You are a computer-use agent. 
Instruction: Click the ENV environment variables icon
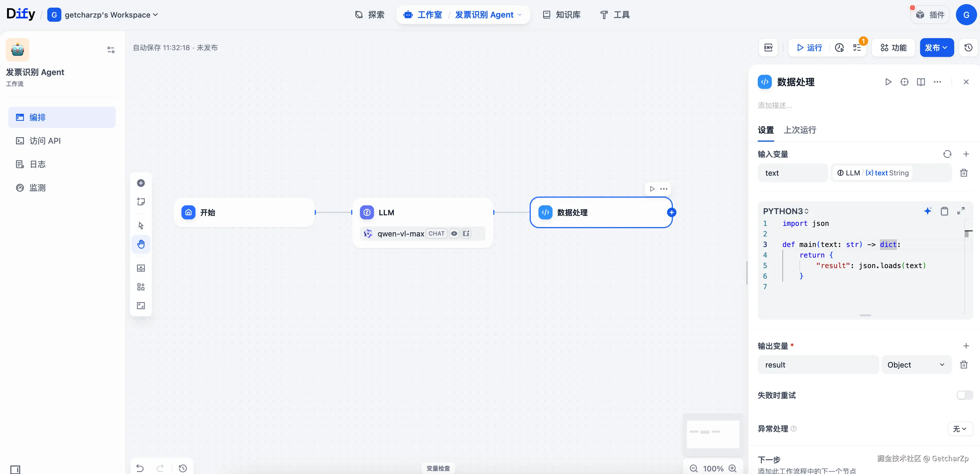(768, 48)
